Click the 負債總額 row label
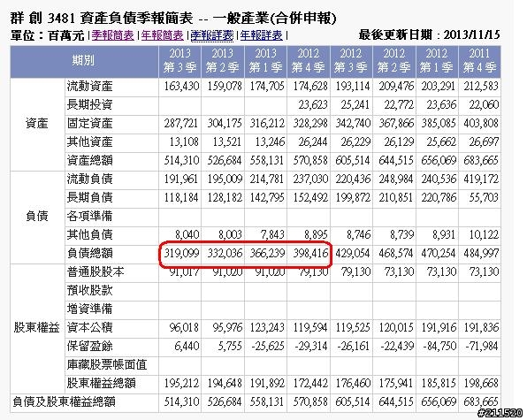The image size is (527, 420). [x=89, y=254]
